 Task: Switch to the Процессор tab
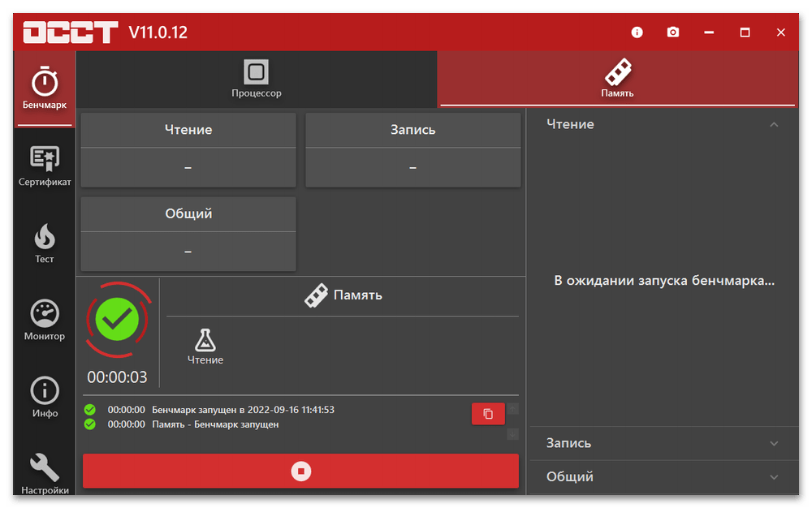click(x=257, y=80)
